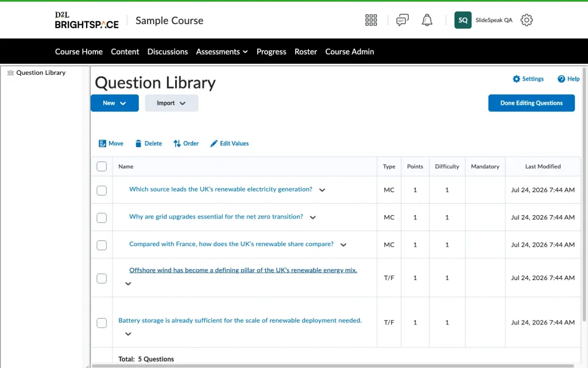Viewport: 588px width, 368px height.
Task: Click the Question Library bank icon in sidebar
Action: pos(10,72)
